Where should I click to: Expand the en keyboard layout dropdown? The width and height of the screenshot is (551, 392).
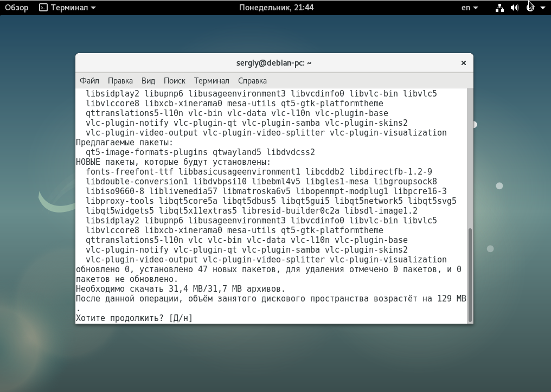pos(470,8)
